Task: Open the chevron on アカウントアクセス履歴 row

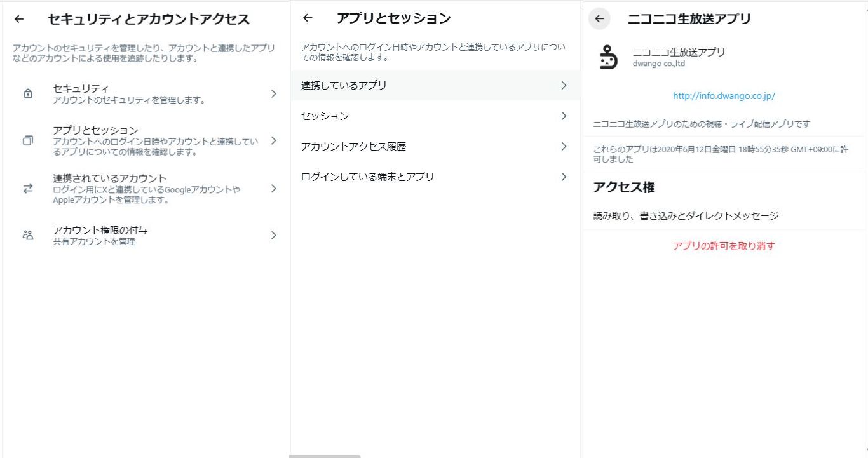Action: click(x=564, y=146)
